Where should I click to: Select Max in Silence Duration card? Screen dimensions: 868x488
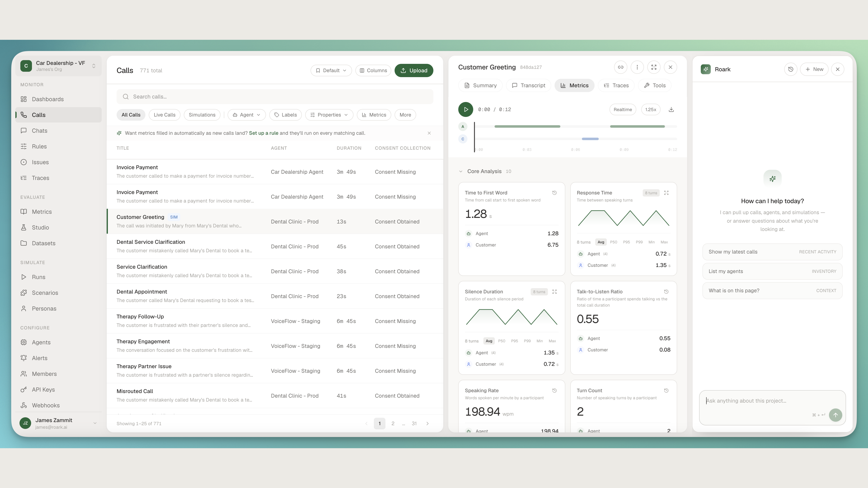tap(552, 341)
